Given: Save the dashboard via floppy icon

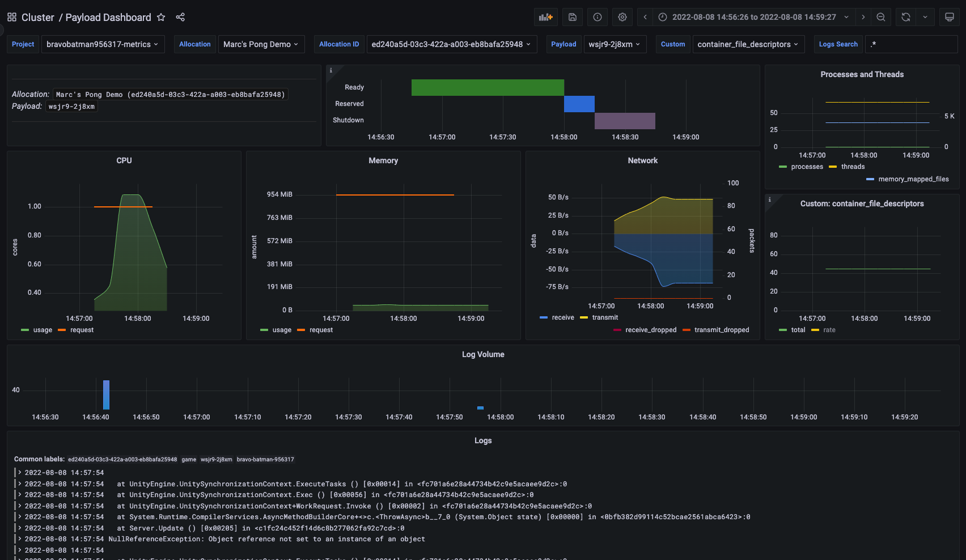Looking at the screenshot, I should click(x=573, y=17).
